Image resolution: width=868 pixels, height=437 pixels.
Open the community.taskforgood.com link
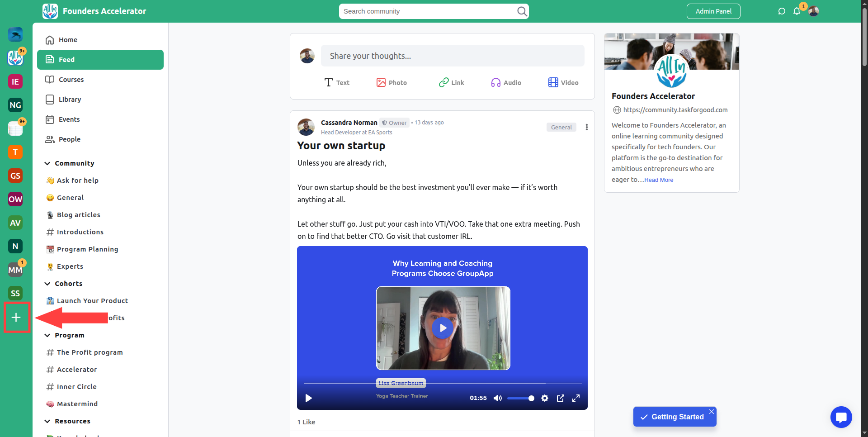675,110
